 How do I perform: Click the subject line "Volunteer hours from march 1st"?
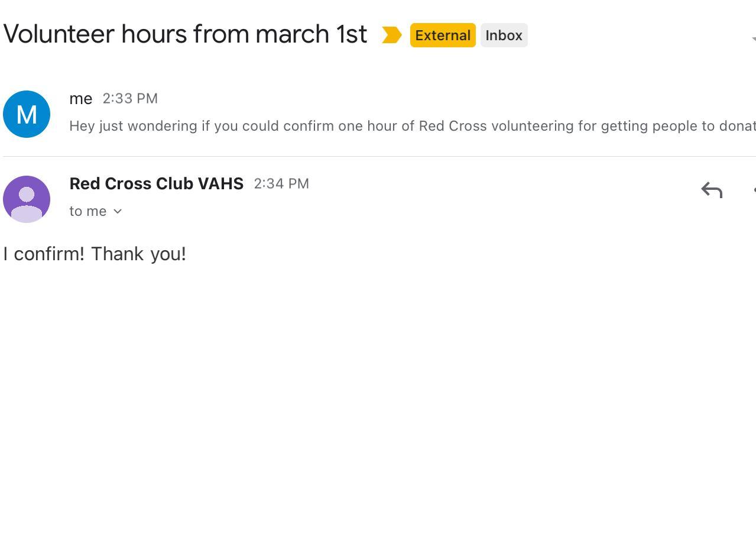[x=185, y=34]
